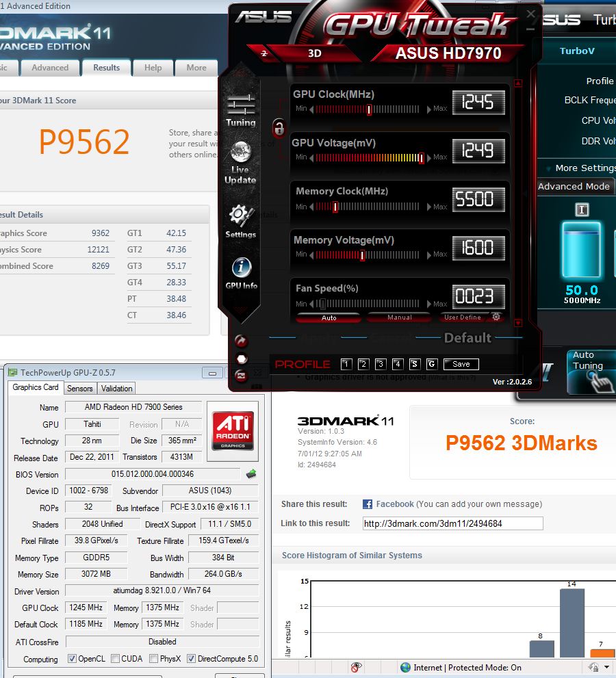
Task: Open the GPU Tweak Settings section
Action: pos(240,222)
